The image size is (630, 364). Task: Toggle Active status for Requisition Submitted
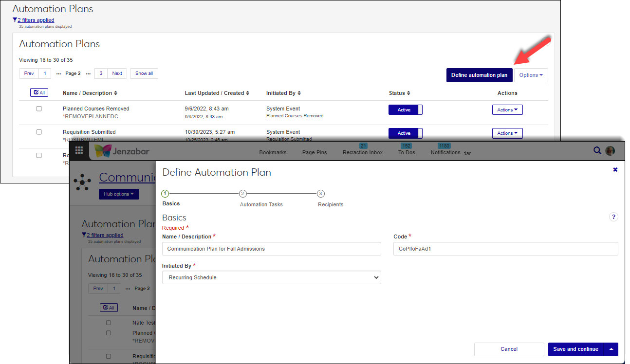pos(405,133)
